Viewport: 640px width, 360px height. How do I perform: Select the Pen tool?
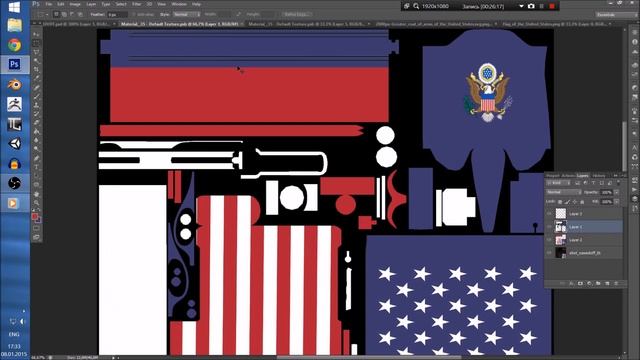(x=36, y=158)
